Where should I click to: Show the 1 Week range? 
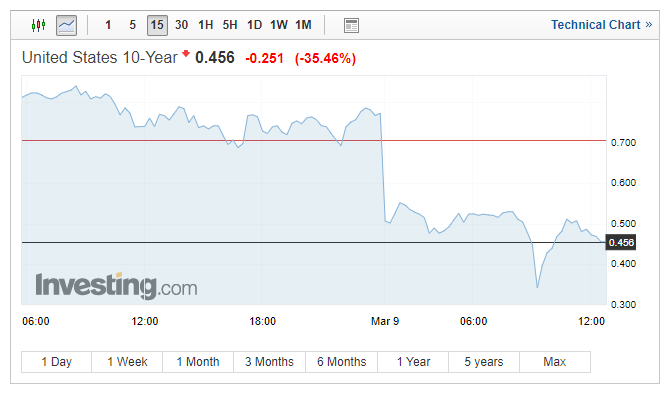(127, 362)
